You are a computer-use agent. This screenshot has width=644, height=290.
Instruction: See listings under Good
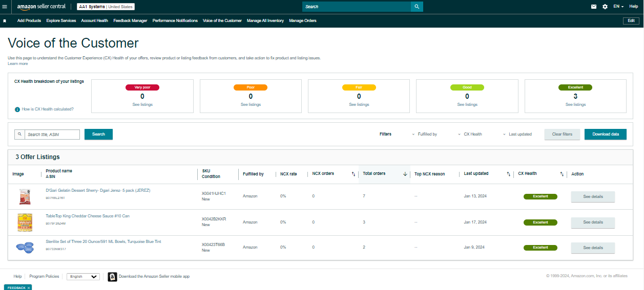467,105
